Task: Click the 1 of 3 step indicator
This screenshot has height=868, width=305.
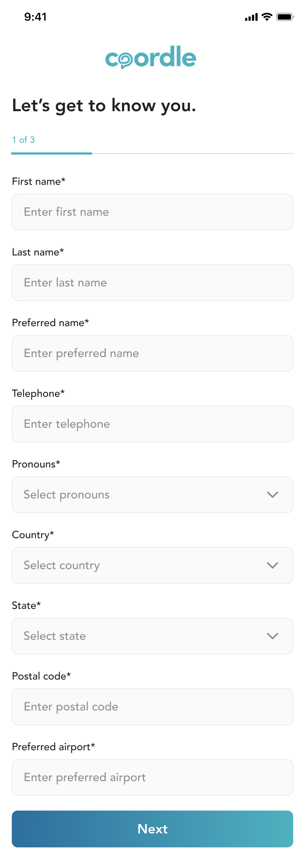Action: (23, 140)
